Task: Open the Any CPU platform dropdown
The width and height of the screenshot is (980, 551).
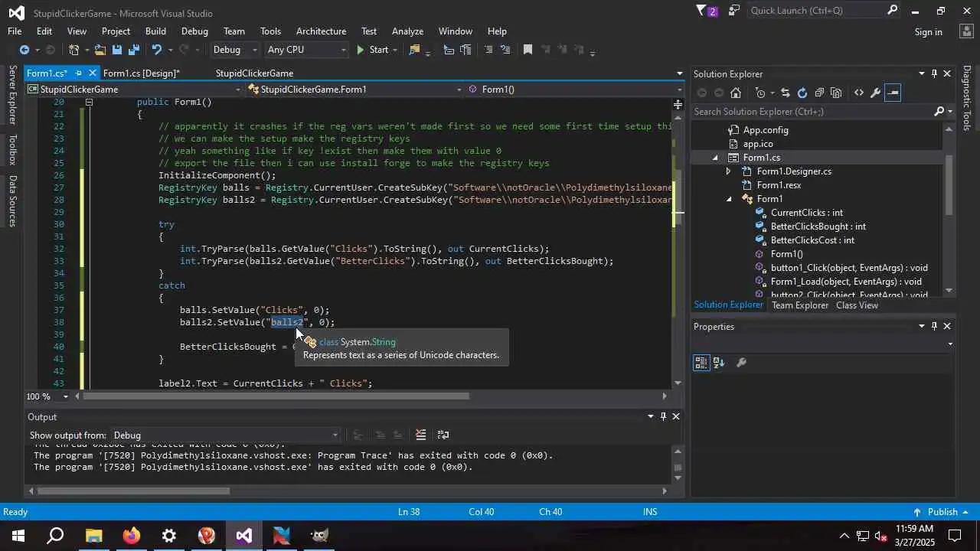Action: tap(306, 50)
